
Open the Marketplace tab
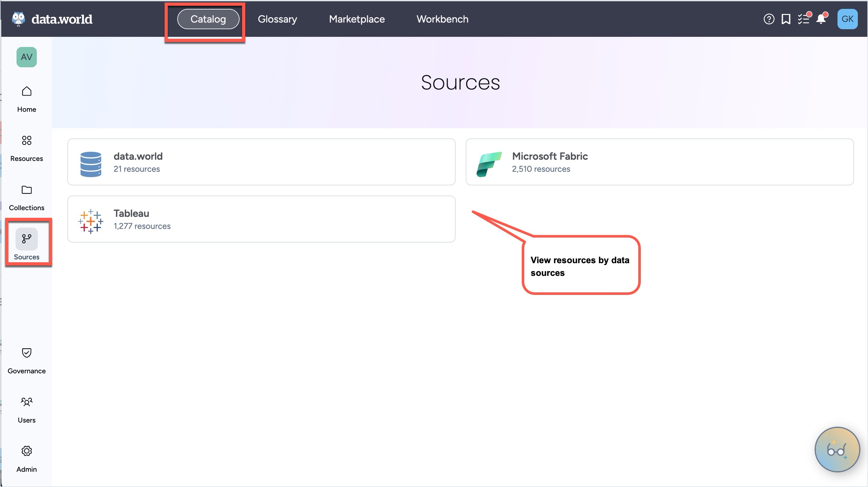[356, 19]
